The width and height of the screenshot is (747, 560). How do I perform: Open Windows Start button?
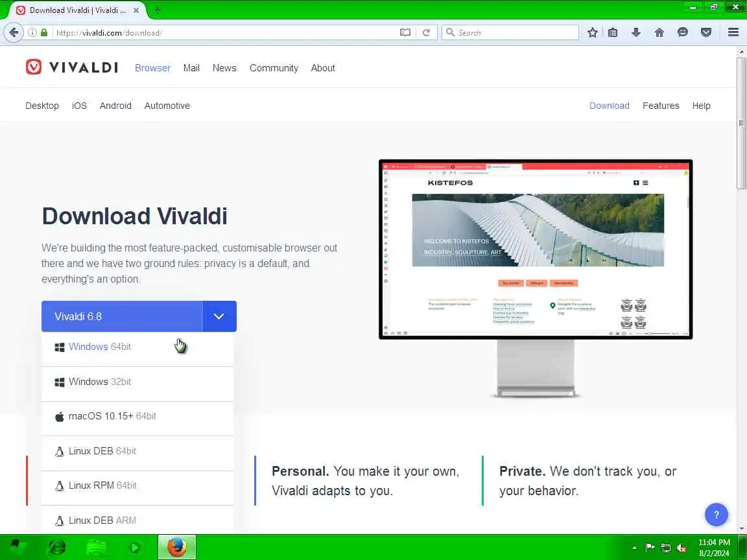(x=18, y=547)
